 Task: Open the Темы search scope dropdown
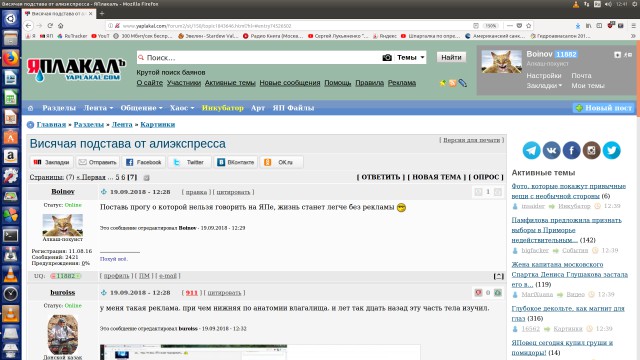point(411,58)
